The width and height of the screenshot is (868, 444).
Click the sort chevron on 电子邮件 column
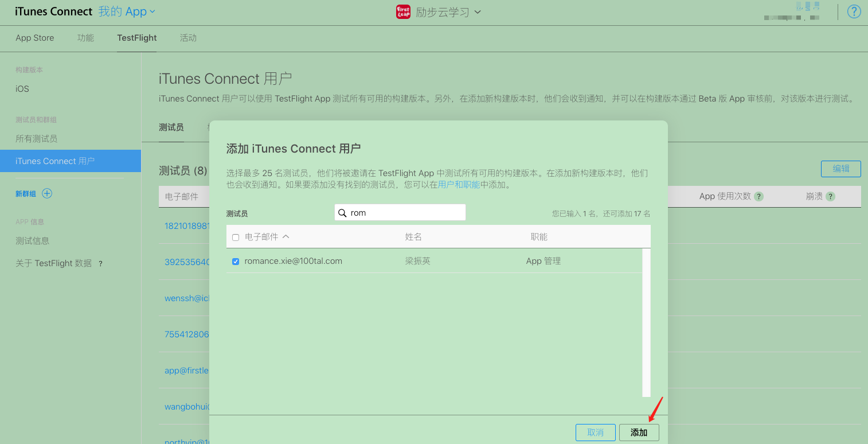(286, 236)
